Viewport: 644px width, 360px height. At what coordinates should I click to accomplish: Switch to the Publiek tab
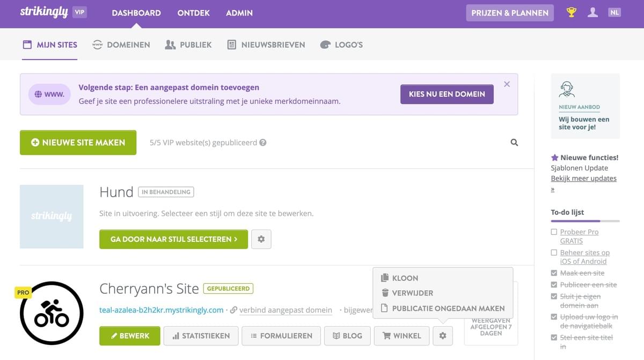click(x=188, y=45)
